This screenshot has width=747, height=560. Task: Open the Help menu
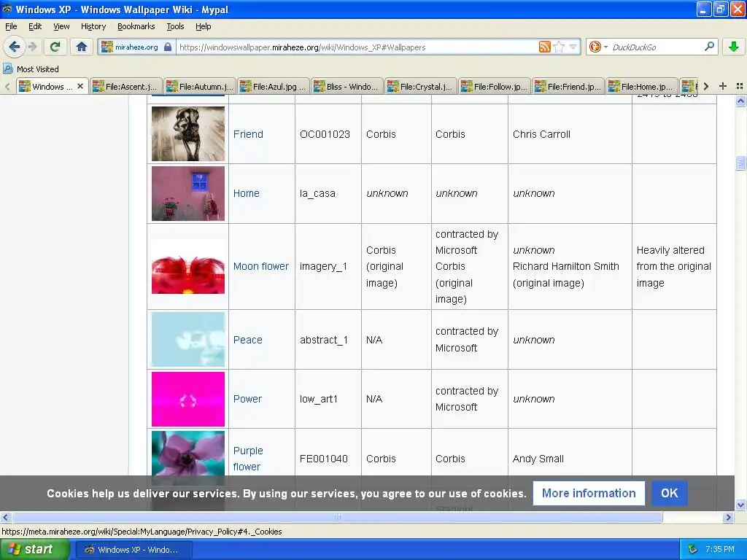[x=203, y=26]
